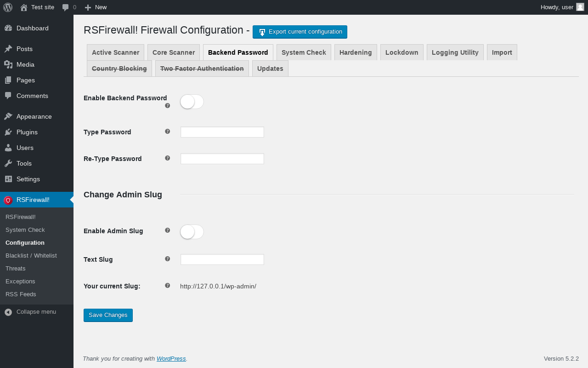This screenshot has width=588, height=368.
Task: Click the Appearance paintbrush icon
Action: click(x=8, y=116)
